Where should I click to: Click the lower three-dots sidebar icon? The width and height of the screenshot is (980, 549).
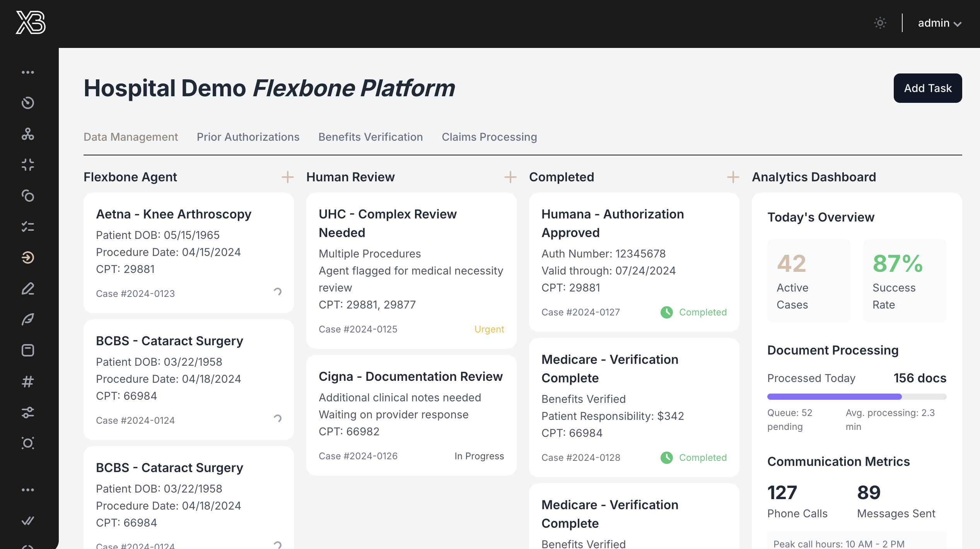tap(28, 490)
